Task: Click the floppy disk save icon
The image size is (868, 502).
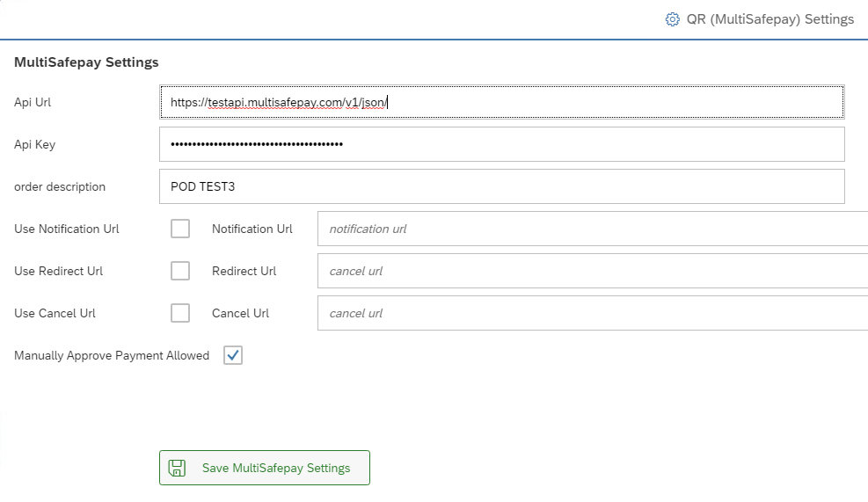Action: (177, 468)
